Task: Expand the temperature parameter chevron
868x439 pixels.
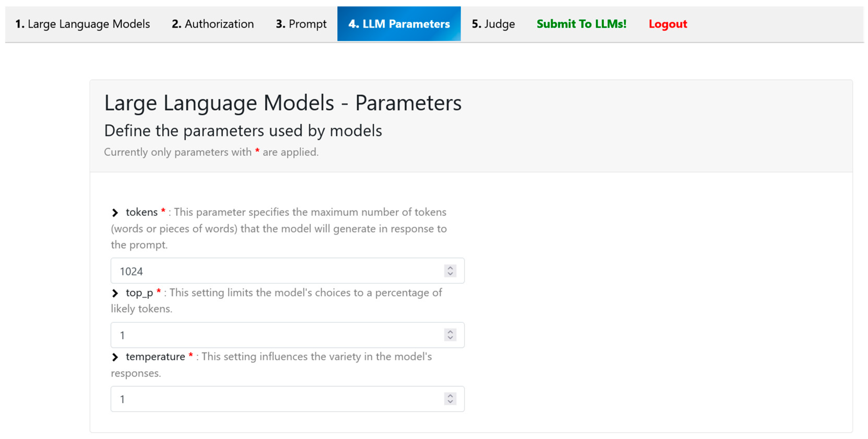Action: pyautogui.click(x=115, y=357)
